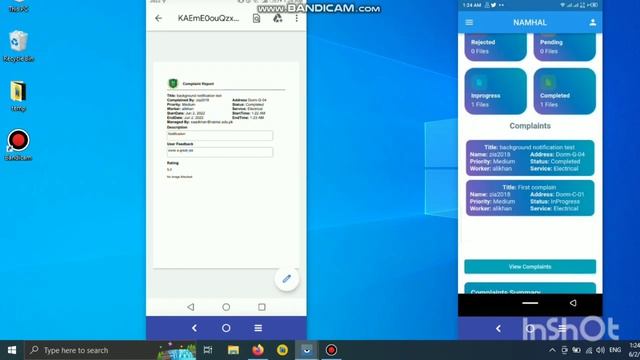Open the Inprogress 1 Files card
This screenshot has height=360, width=640.
[496, 91]
